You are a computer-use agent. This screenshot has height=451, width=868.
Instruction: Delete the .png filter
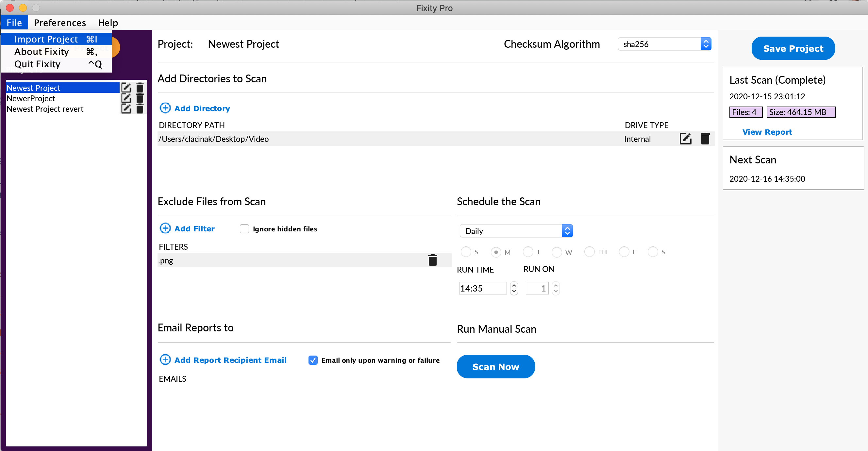coord(433,260)
